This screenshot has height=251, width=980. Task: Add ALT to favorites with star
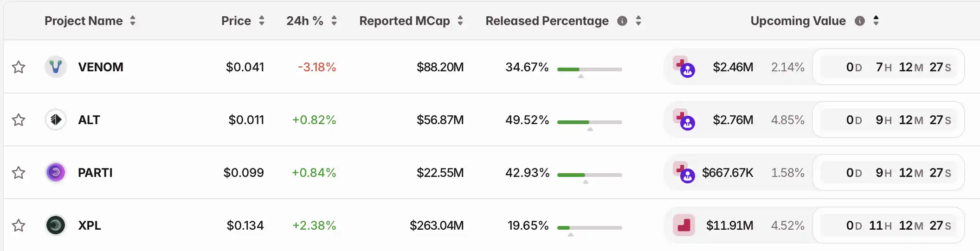[x=19, y=120]
